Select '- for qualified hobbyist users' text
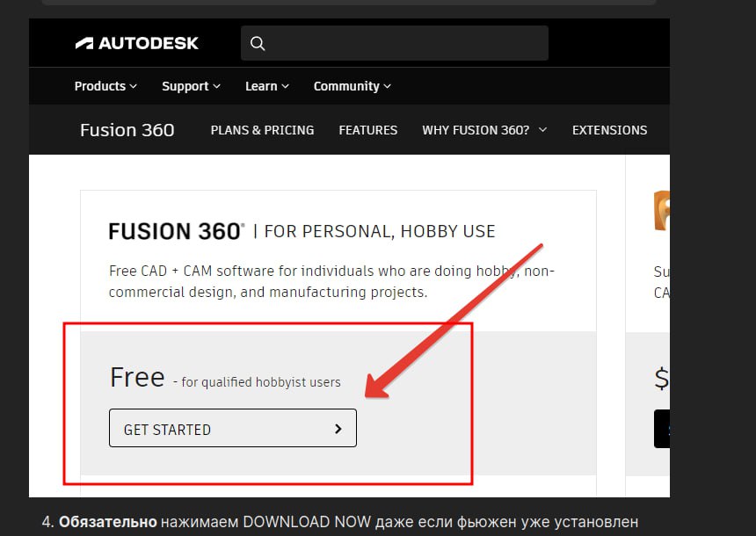The height and width of the screenshot is (536, 756). [x=257, y=382]
